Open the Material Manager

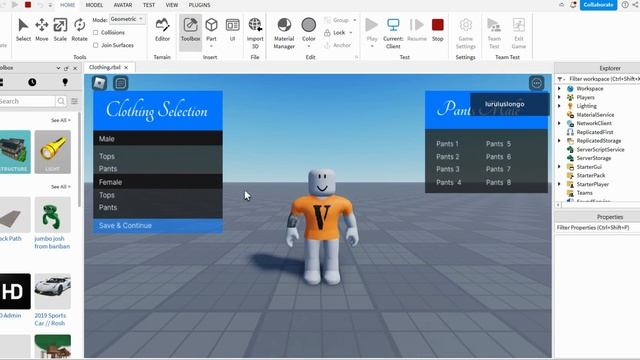(284, 33)
